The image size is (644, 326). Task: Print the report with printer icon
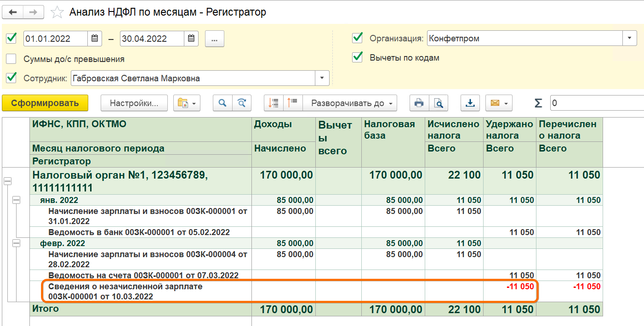coord(419,103)
